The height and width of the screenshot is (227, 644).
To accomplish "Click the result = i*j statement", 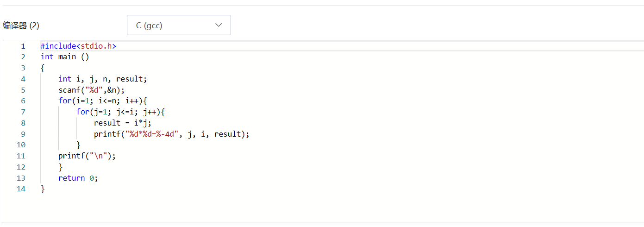I will (x=122, y=123).
